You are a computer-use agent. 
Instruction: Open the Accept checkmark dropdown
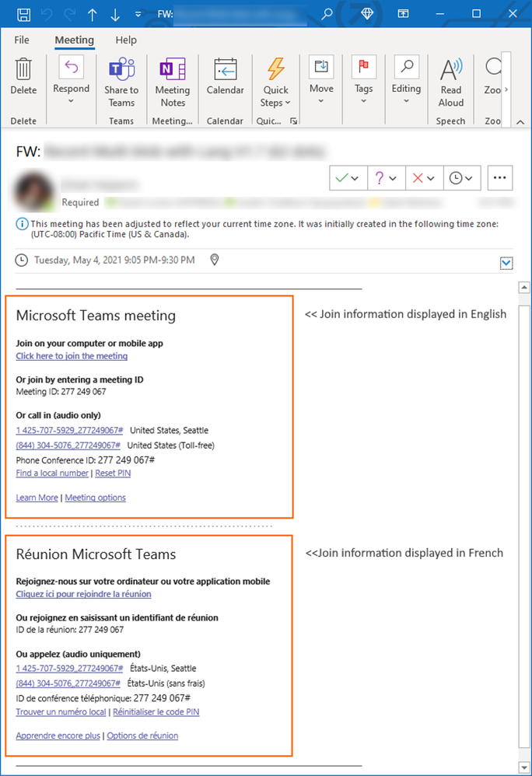coord(347,178)
